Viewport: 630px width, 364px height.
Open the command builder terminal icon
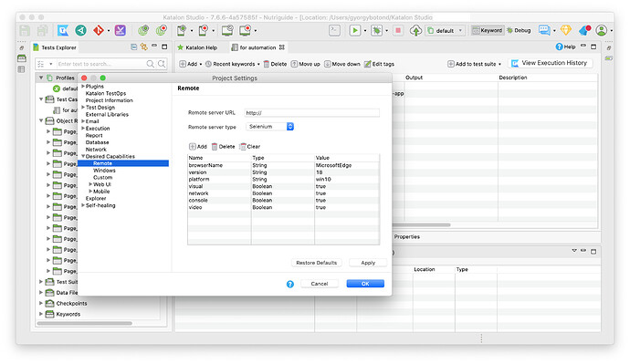[335, 30]
